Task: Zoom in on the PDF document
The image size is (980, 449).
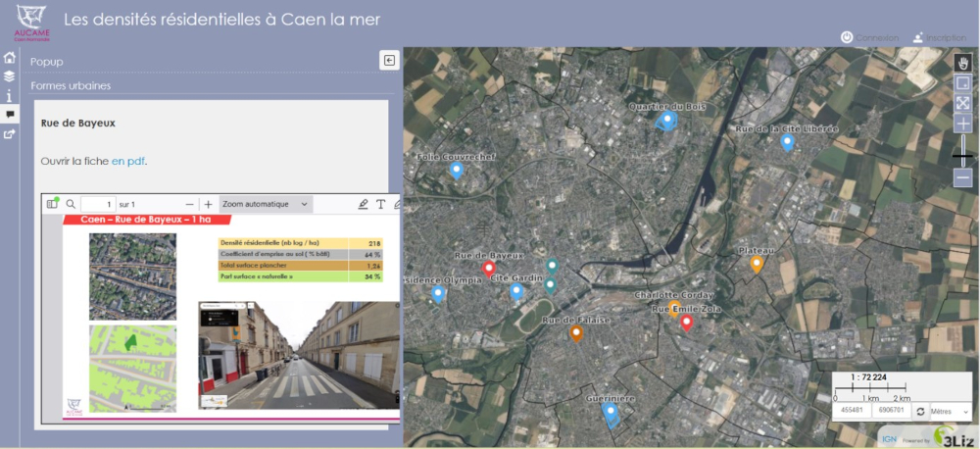Action: (208, 205)
